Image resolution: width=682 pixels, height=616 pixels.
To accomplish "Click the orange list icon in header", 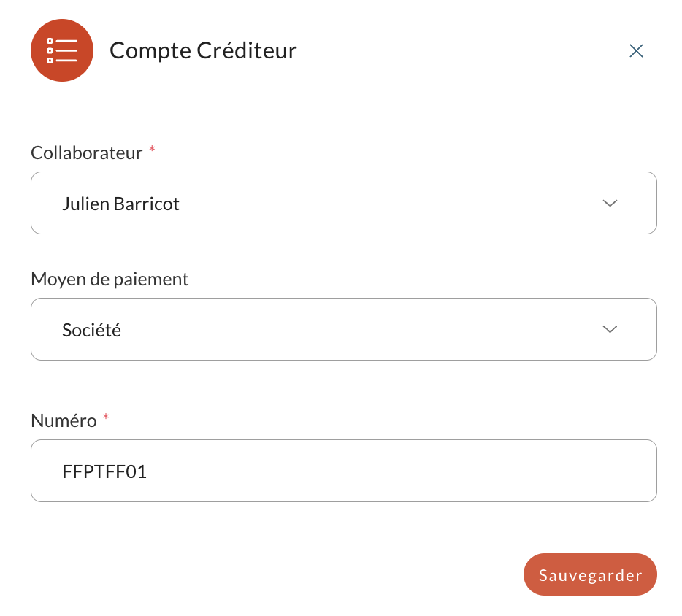I will [62, 50].
